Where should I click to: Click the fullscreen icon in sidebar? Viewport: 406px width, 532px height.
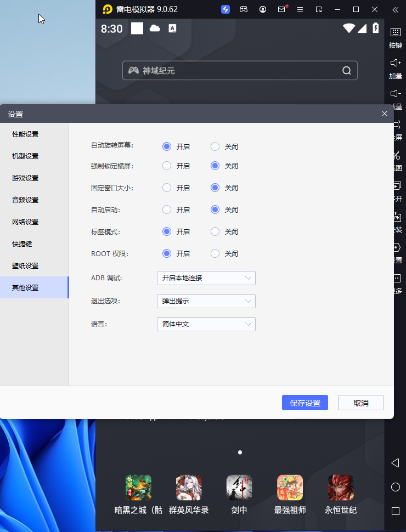pos(397,124)
